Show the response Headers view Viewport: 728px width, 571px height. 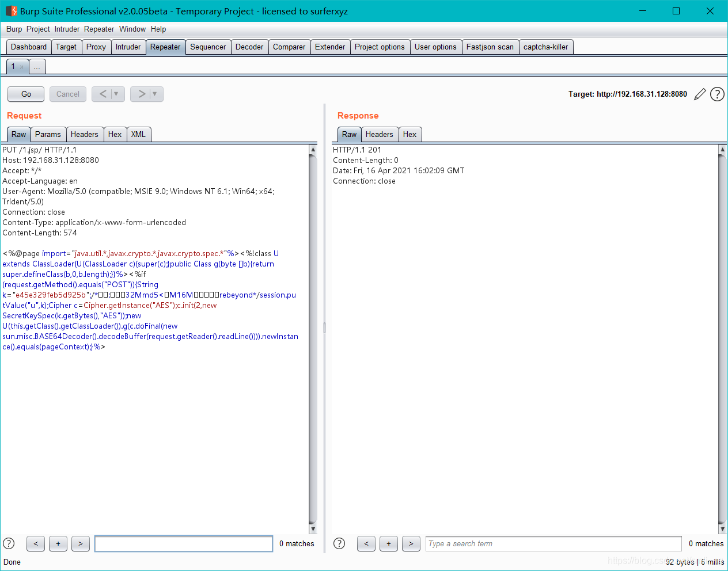tap(380, 134)
